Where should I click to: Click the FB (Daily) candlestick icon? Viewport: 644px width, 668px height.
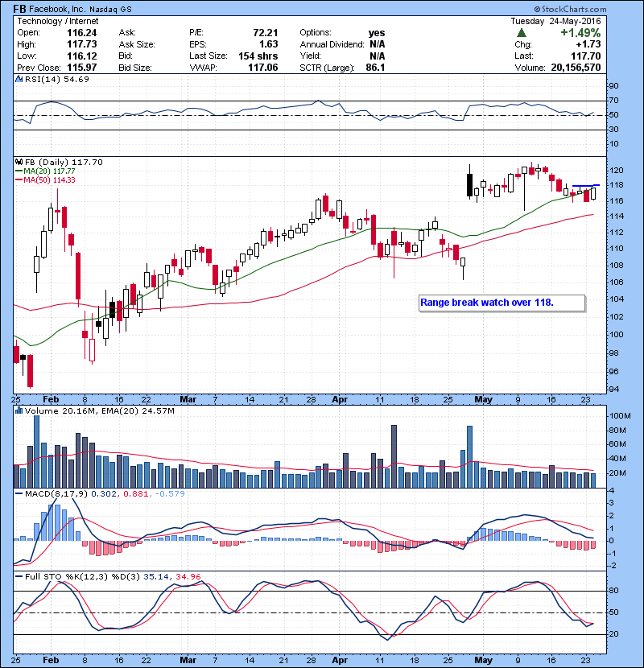[19, 162]
